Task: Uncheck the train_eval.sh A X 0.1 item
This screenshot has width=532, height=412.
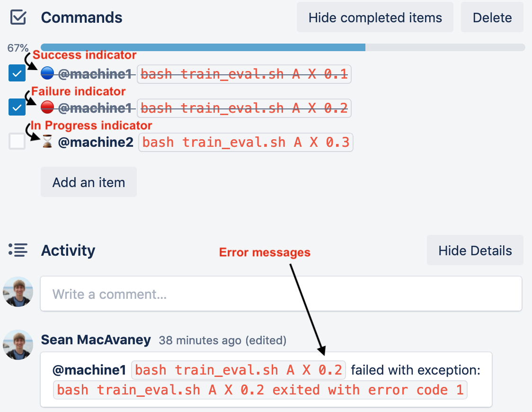Action: click(x=17, y=73)
